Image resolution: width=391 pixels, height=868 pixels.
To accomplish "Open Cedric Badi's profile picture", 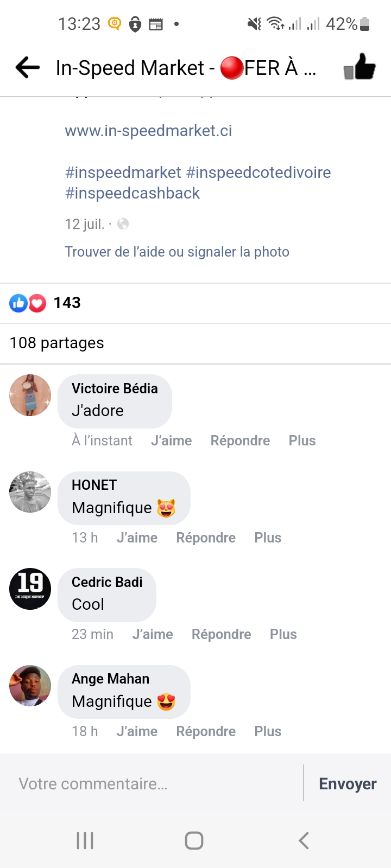I will [x=30, y=589].
